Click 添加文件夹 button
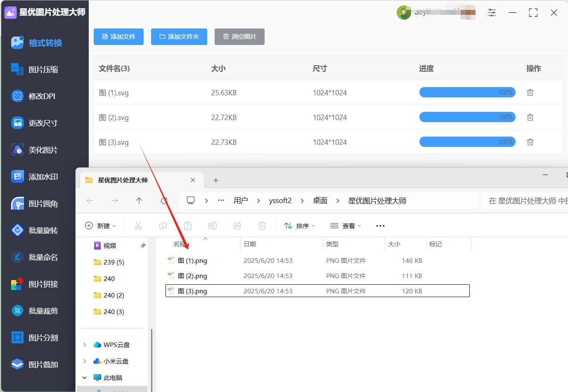Screen dimensions: 568x392 179,37
